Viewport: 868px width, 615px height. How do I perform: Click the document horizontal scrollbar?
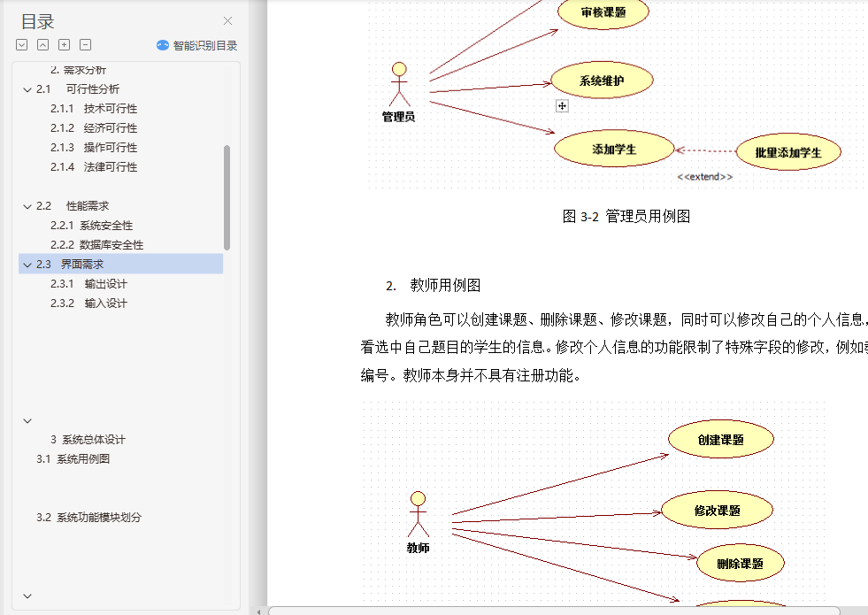[x=554, y=611]
